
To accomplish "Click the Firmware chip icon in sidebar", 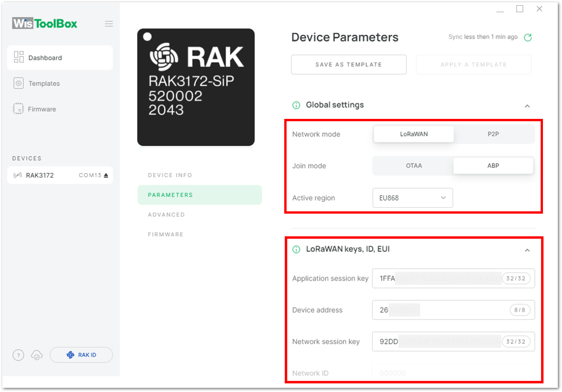I will (19, 109).
